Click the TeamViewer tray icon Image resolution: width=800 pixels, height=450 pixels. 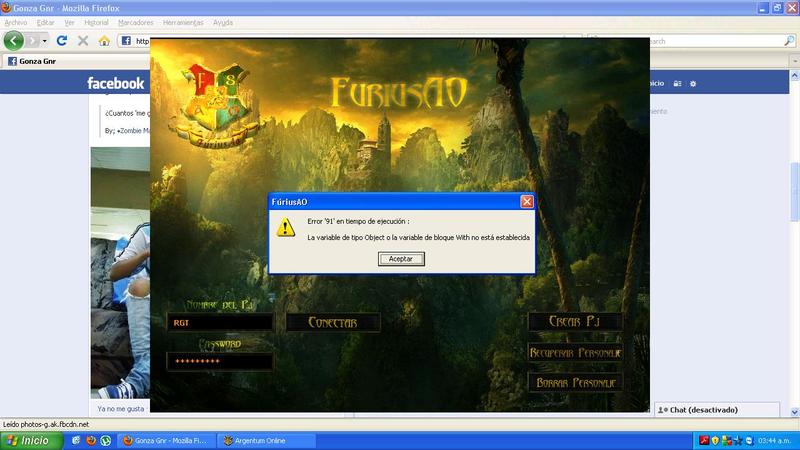click(749, 440)
